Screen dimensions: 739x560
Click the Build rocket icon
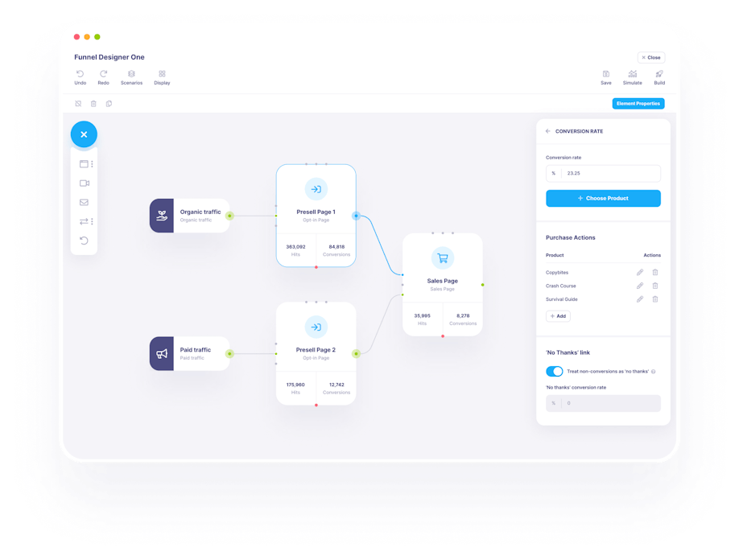pyautogui.click(x=659, y=74)
